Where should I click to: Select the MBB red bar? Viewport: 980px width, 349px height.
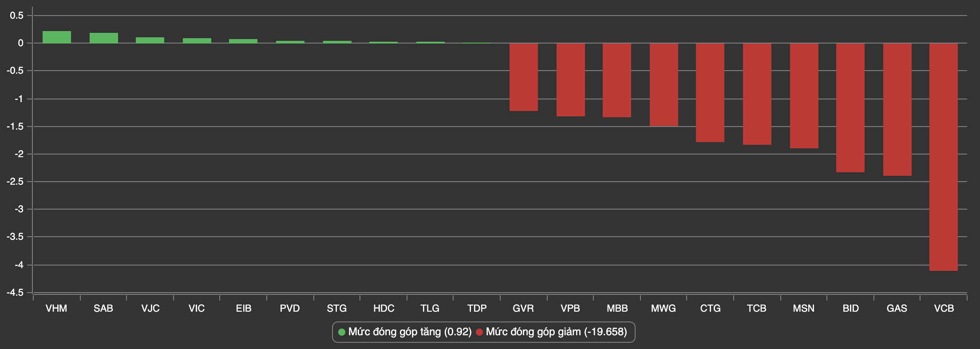pyautogui.click(x=617, y=80)
